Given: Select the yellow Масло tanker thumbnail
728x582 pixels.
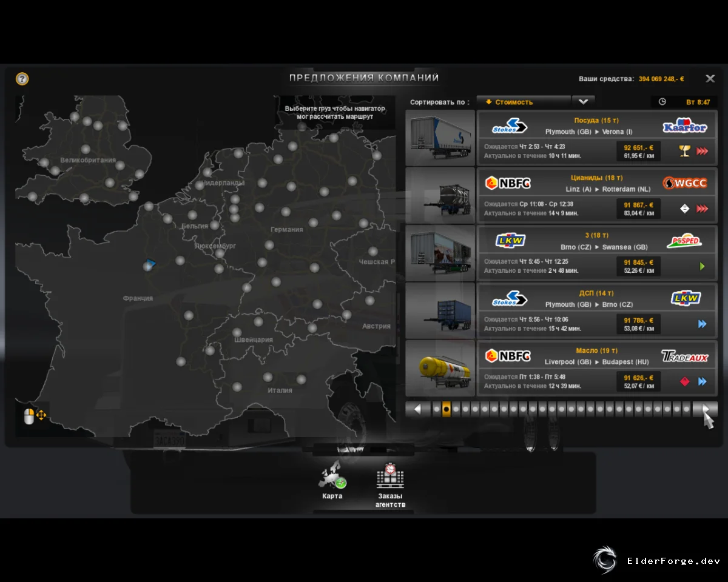Looking at the screenshot, I should 440,368.
